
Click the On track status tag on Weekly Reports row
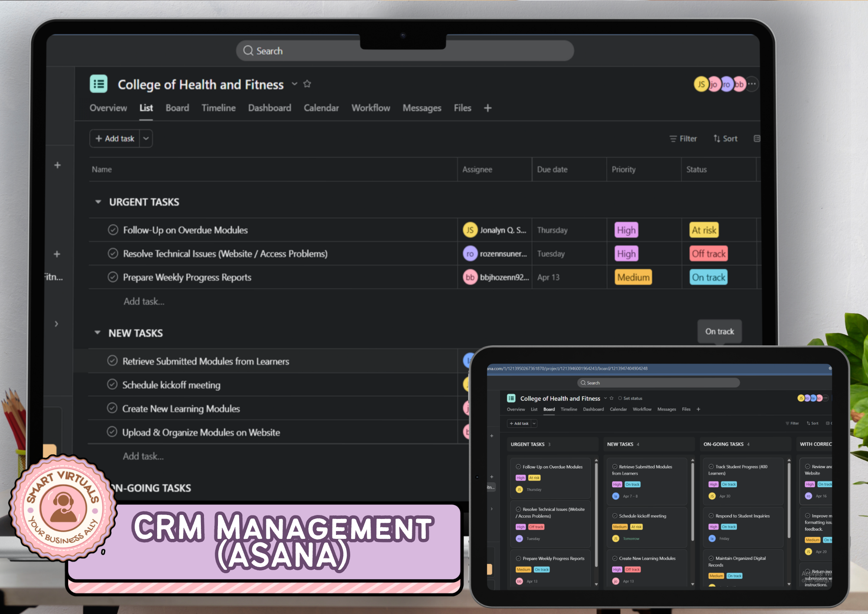pos(708,277)
